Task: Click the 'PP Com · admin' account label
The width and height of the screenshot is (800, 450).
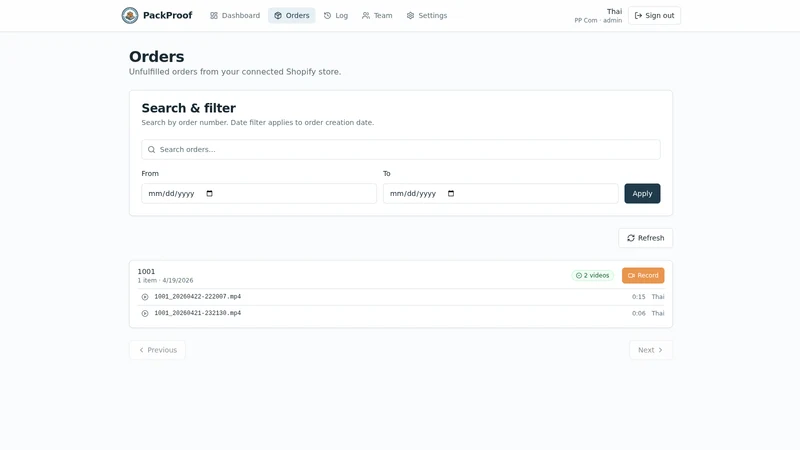Action: coord(598,20)
